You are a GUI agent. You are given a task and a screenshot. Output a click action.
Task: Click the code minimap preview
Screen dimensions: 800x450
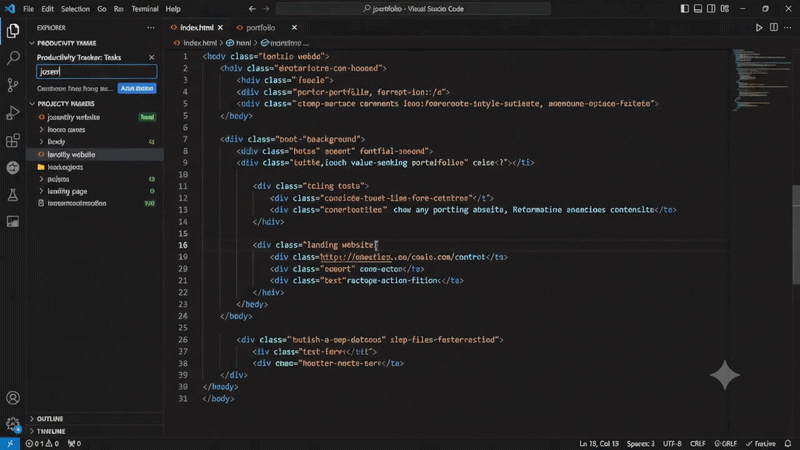point(760,79)
